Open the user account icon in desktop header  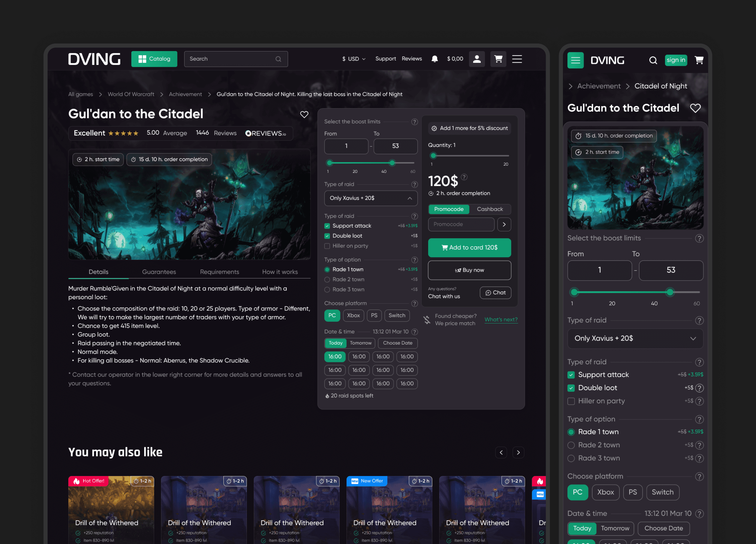(477, 59)
